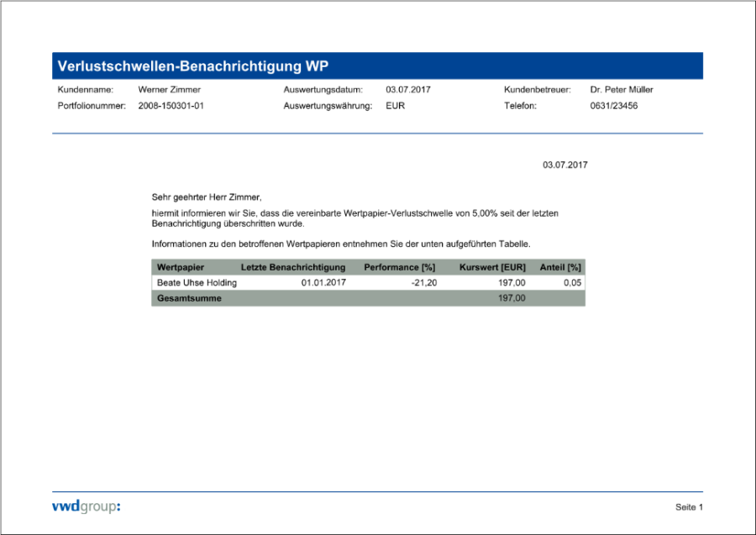Click the Wertpapier column header
The width and height of the screenshot is (756, 535).
coord(181,267)
